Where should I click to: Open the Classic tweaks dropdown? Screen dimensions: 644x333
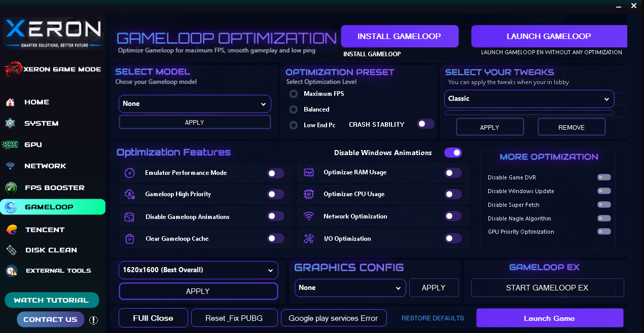coord(529,99)
